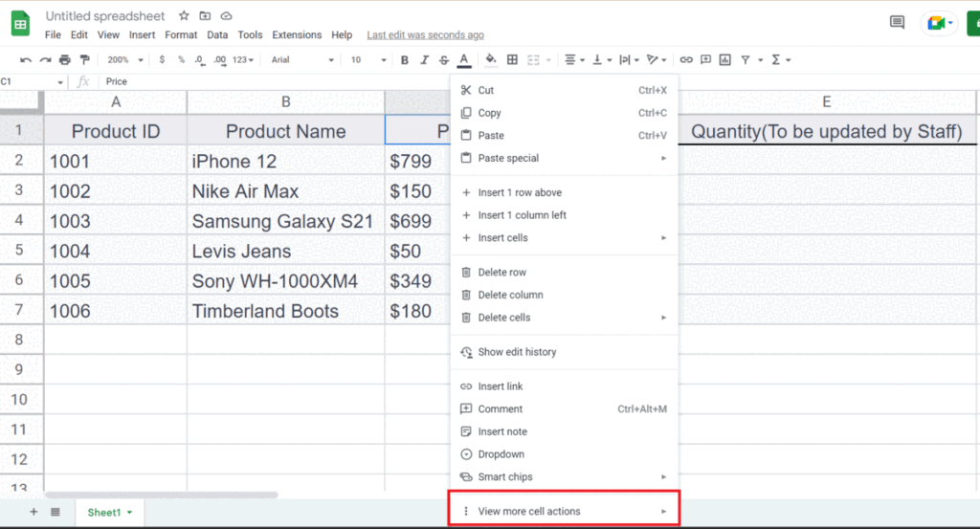Click the Merge cells icon

point(533,60)
